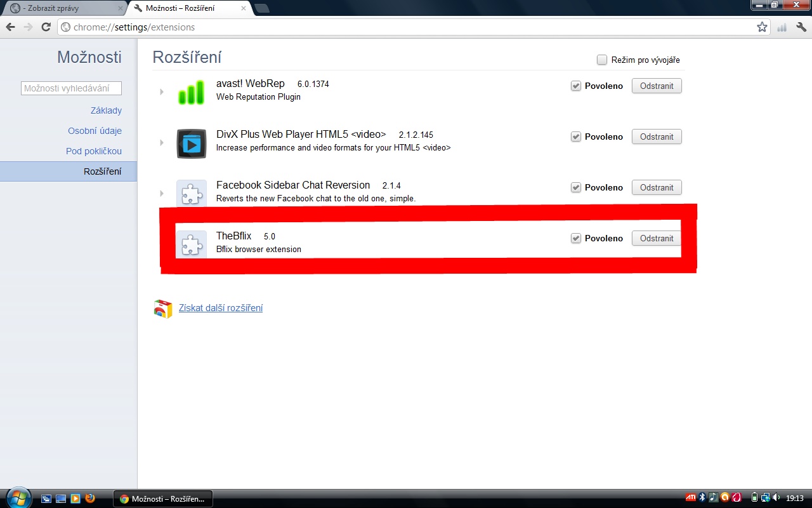Activate Chrome taskbar button Možnosti – Rozšířen...
Viewport: 812px width, 508px height.
[x=163, y=498]
